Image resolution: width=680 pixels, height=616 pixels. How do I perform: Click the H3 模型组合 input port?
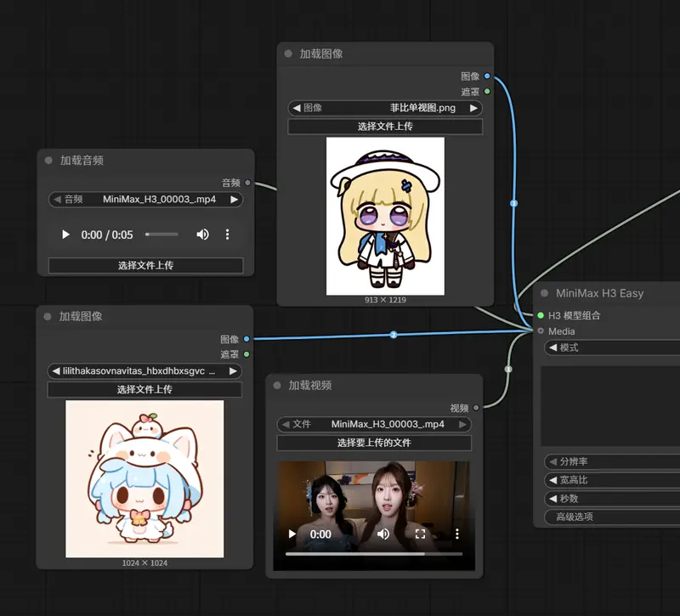coord(541,315)
